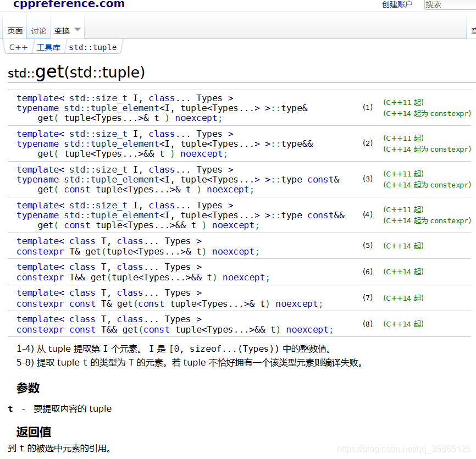Click the 创建账户 link

[x=397, y=4]
